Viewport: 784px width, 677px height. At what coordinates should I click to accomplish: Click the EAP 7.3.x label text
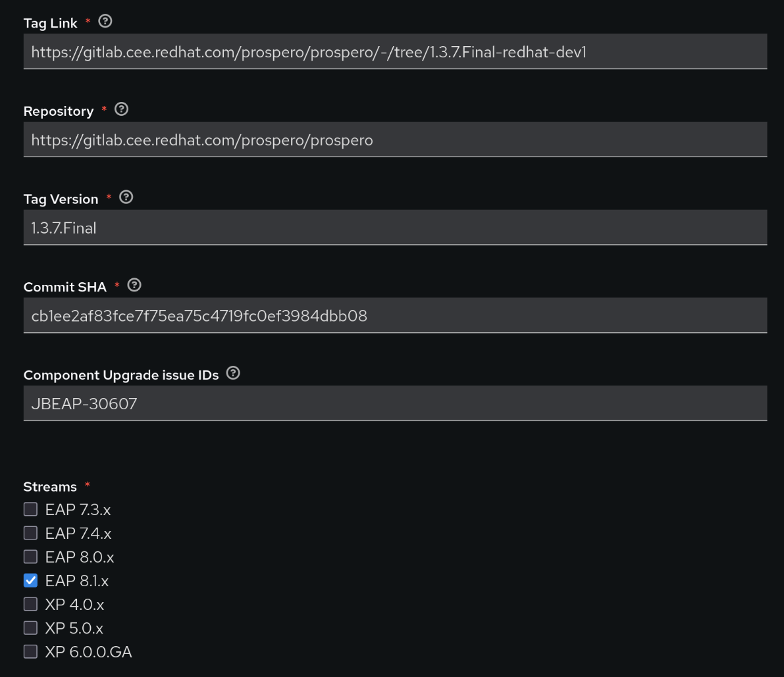pyautogui.click(x=78, y=510)
